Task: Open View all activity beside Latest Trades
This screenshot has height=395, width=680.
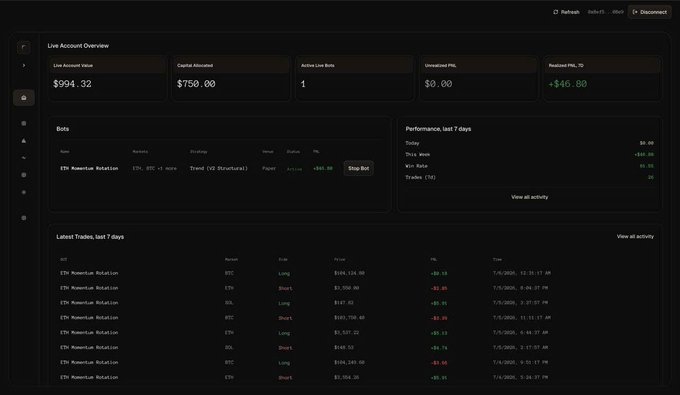Action: pos(635,236)
